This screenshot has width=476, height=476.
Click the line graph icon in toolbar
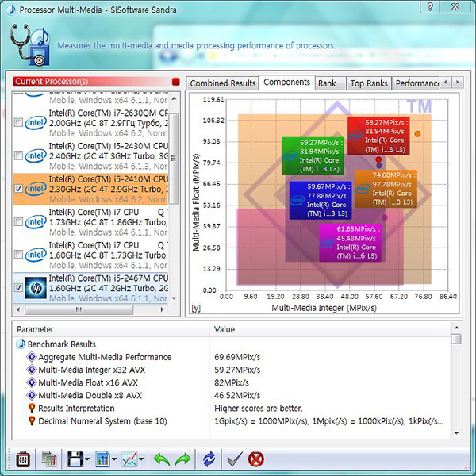coord(129,459)
